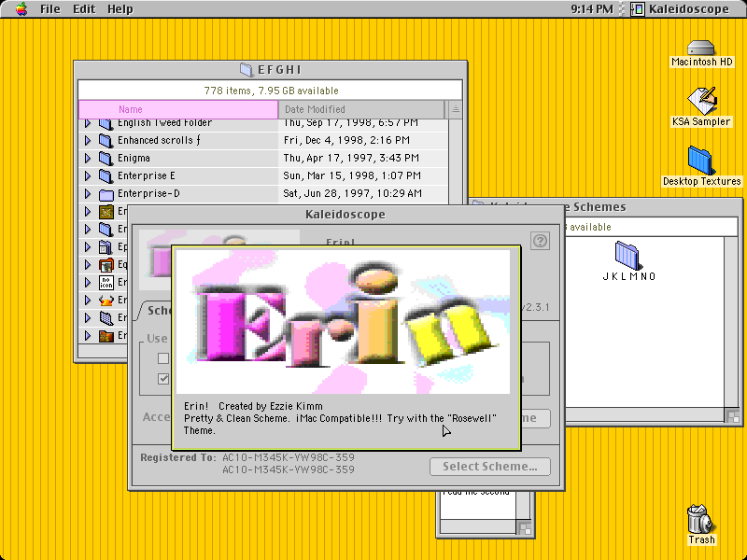Viewport: 747px width, 560px height.
Task: Click the 9:14 PM menu bar clock
Action: point(592,9)
